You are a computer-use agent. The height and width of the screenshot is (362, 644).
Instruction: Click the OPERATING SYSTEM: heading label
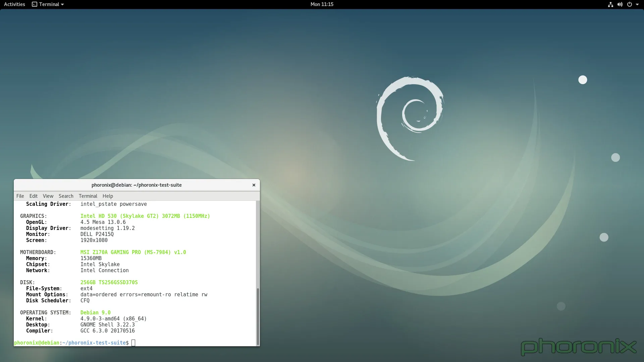pyautogui.click(x=46, y=313)
